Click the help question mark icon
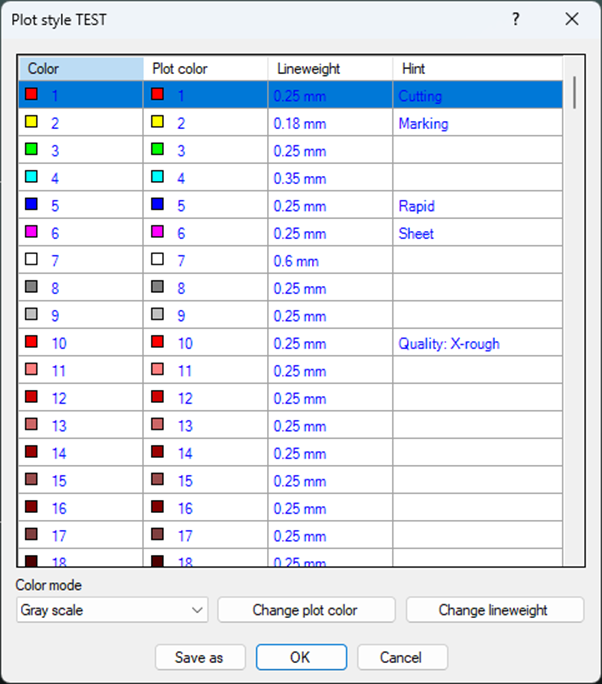The width and height of the screenshot is (602, 684). (x=516, y=19)
